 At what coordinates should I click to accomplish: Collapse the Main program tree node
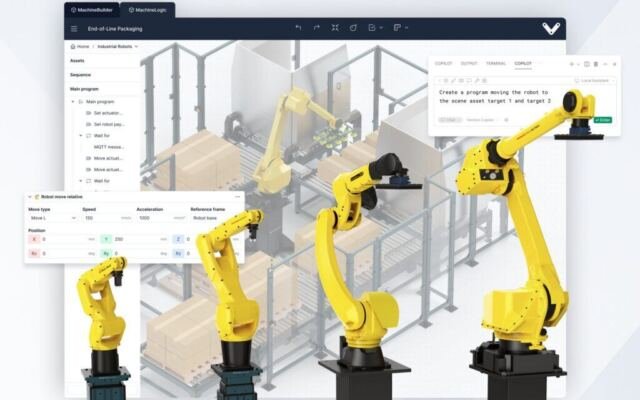pos(73,102)
